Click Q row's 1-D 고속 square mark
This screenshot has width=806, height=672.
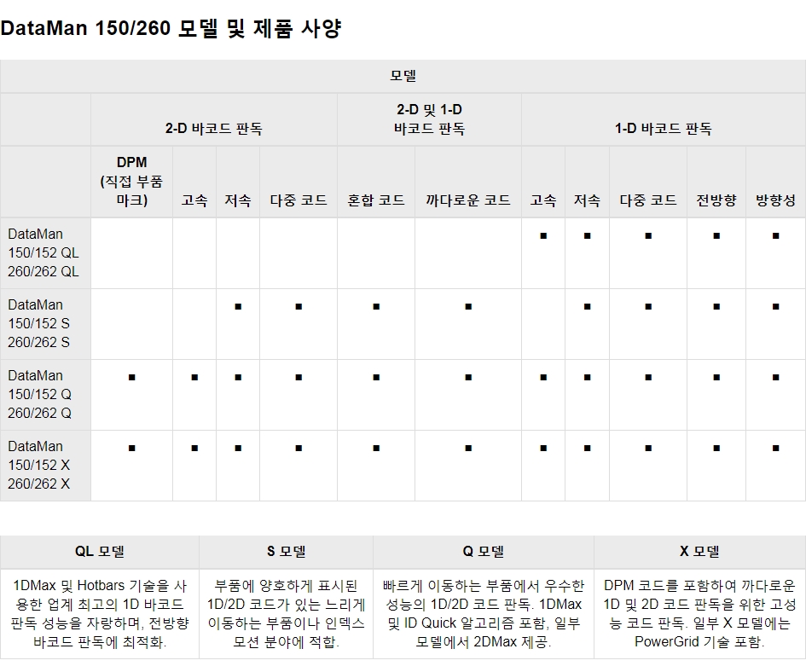coord(543,378)
